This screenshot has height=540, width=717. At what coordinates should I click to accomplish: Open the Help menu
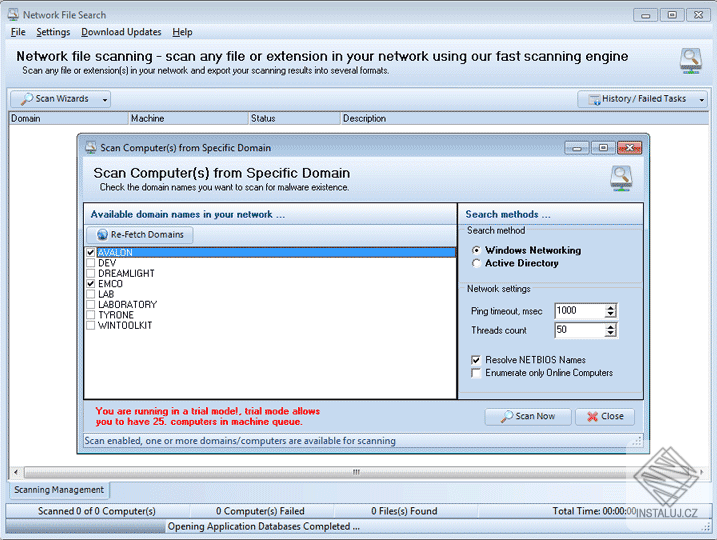point(182,32)
